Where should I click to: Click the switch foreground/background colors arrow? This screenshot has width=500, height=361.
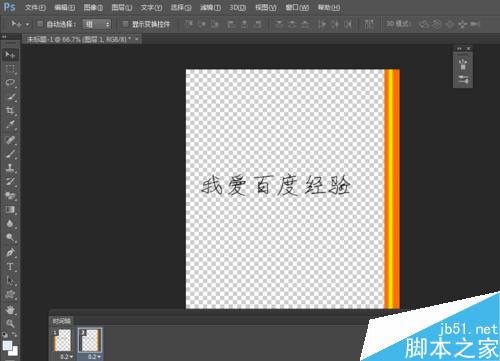tap(14, 334)
